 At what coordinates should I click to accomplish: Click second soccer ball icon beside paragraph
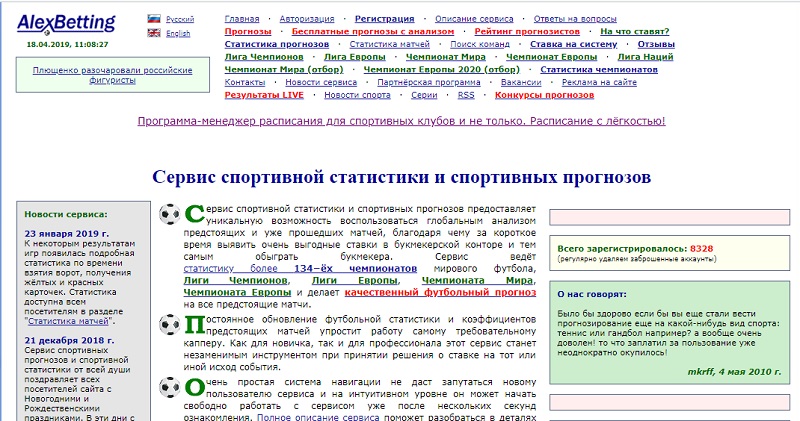[x=170, y=325]
